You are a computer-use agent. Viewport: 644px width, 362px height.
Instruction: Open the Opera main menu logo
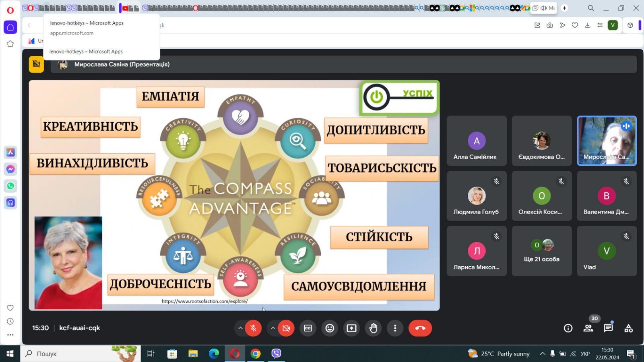pyautogui.click(x=10, y=10)
